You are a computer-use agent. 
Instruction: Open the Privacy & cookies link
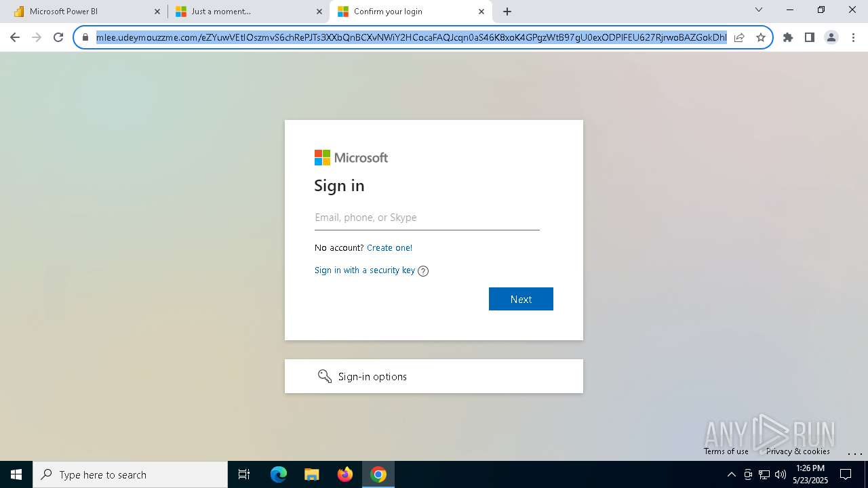point(798,451)
